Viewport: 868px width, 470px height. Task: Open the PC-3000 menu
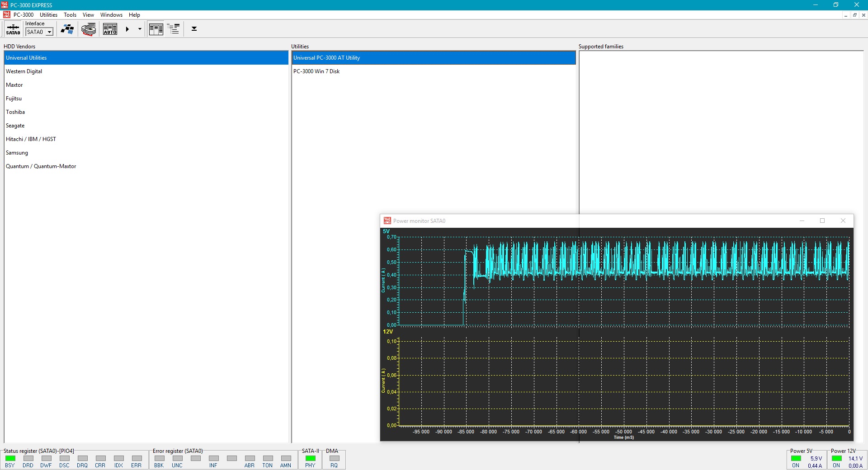tap(24, 15)
